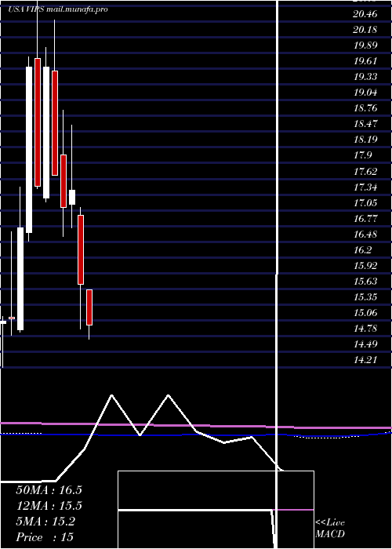
Task: Click the 14.21 price label
Action: pos(365,359)
